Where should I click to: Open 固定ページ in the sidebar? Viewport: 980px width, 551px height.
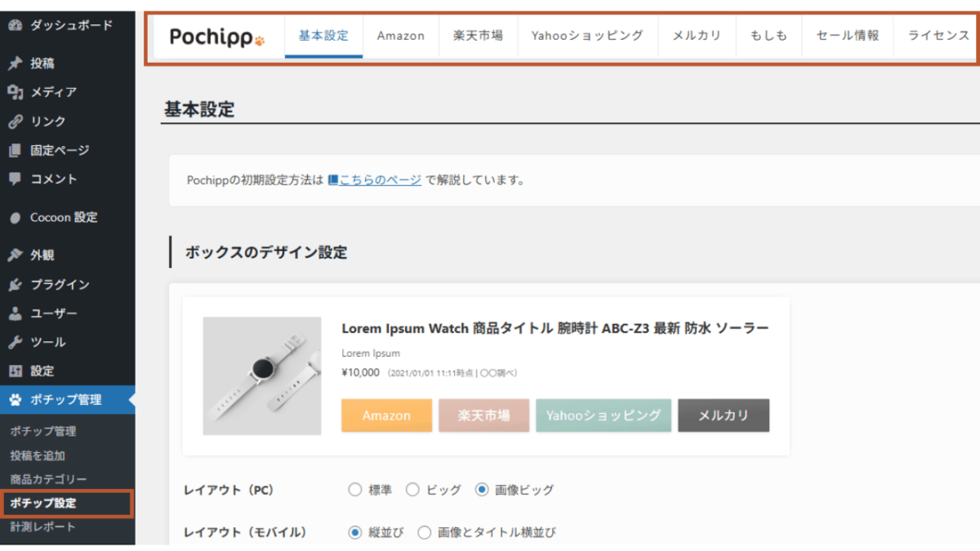tap(68, 150)
